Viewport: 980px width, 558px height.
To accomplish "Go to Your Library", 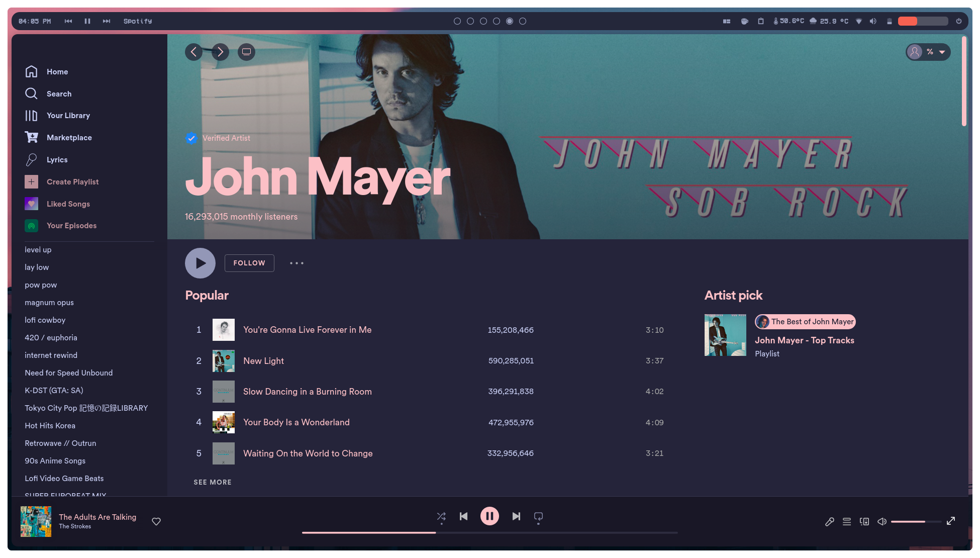I will 68,116.
